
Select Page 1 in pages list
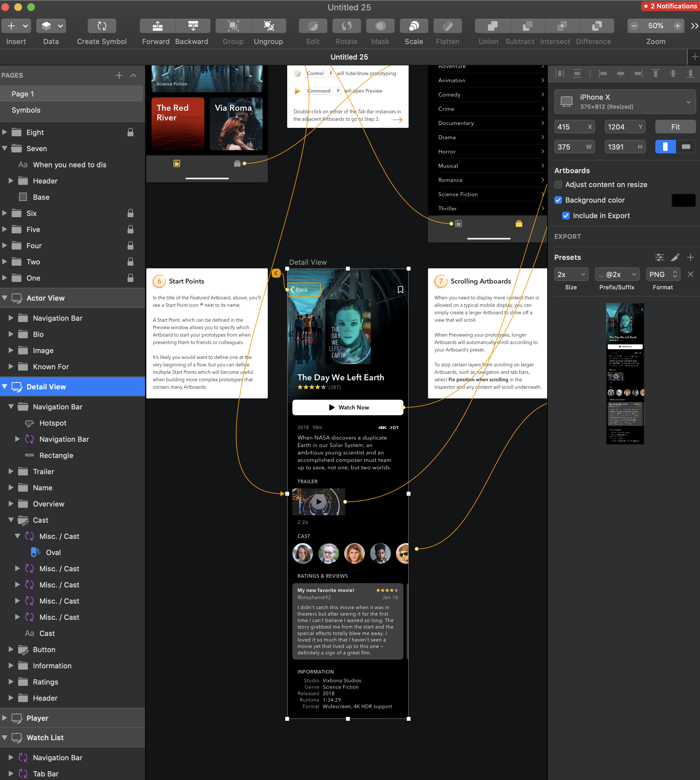[23, 94]
